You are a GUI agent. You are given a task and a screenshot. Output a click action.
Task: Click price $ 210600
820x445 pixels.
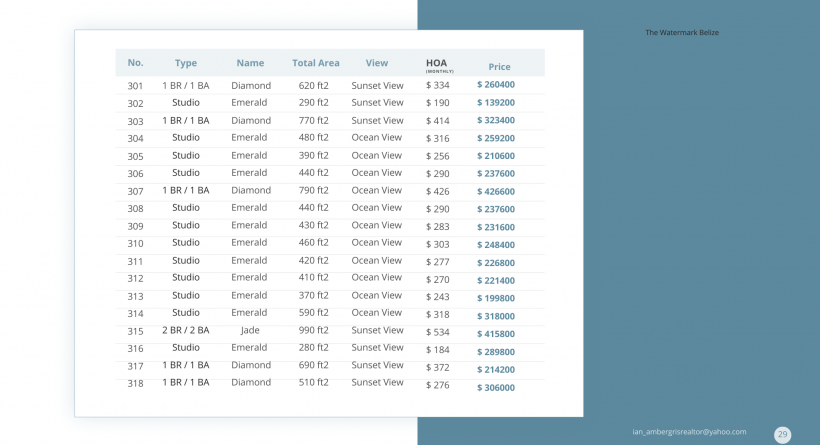(x=496, y=156)
